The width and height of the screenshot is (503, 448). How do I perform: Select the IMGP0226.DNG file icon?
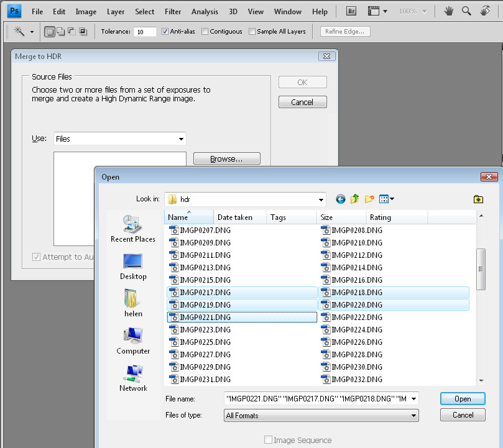pos(326,342)
